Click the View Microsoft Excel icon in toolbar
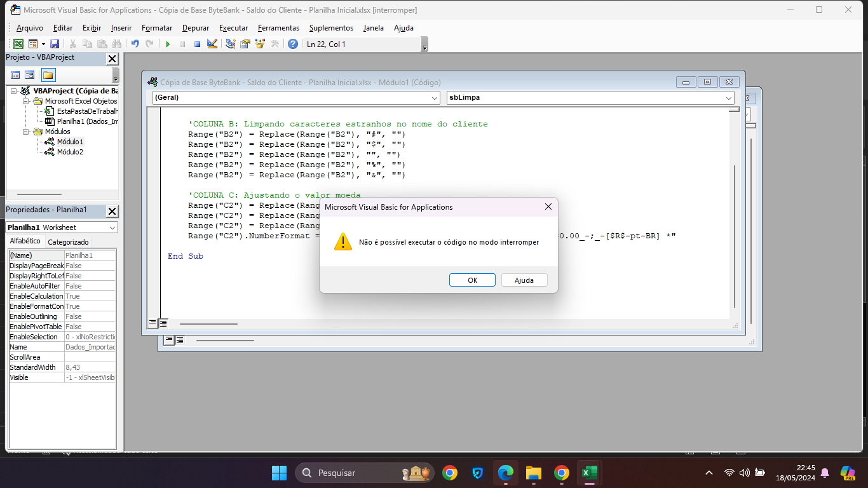 pos(18,44)
